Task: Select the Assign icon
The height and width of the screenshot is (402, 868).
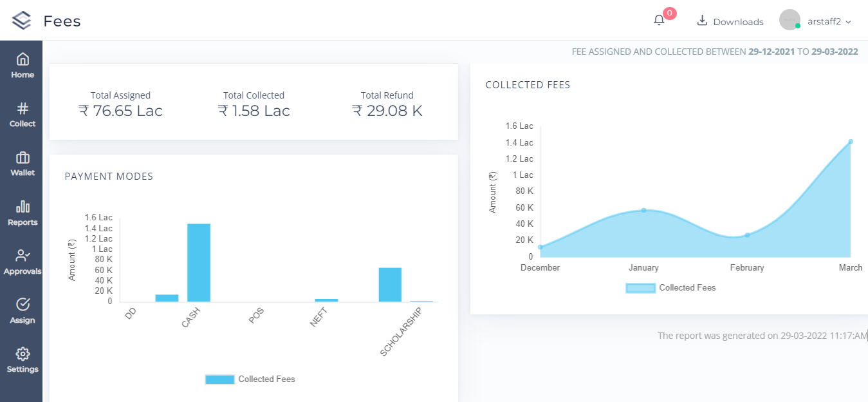Action: (22, 311)
